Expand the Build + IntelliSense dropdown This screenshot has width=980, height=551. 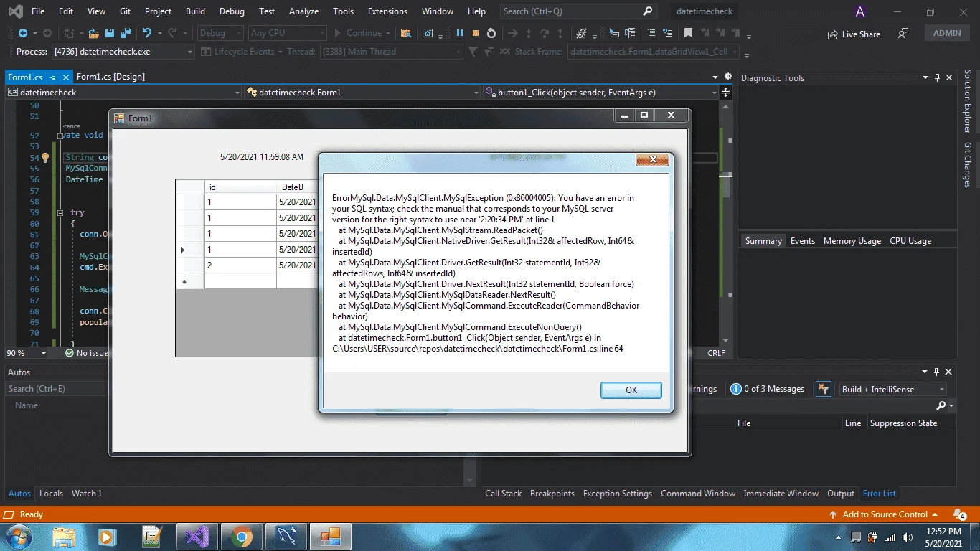pyautogui.click(x=893, y=389)
